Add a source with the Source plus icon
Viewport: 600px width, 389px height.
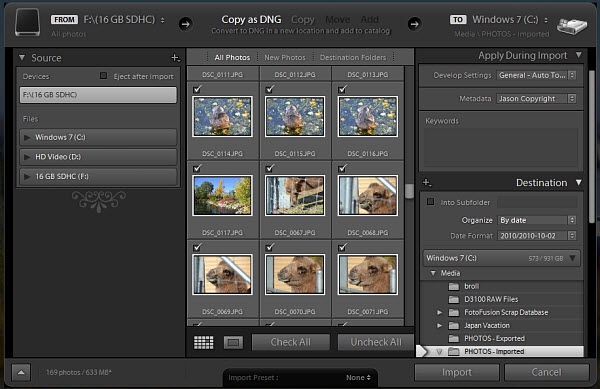[x=175, y=58]
